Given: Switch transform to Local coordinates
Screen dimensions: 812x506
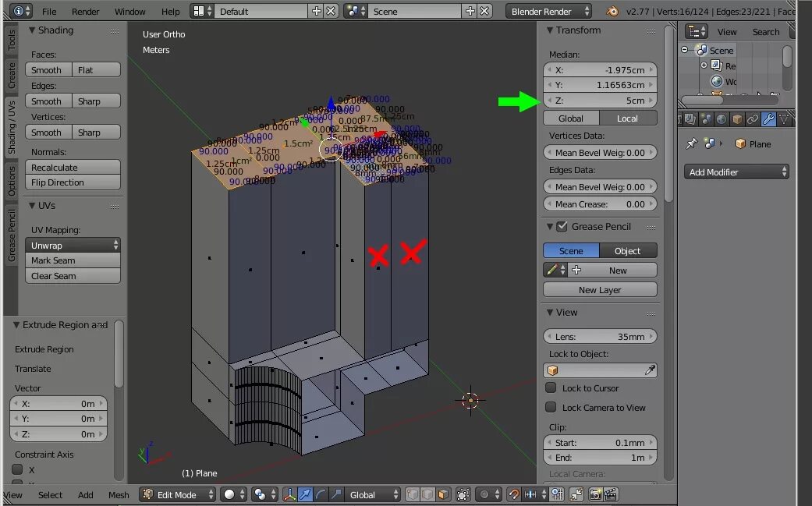Looking at the screenshot, I should (628, 119).
